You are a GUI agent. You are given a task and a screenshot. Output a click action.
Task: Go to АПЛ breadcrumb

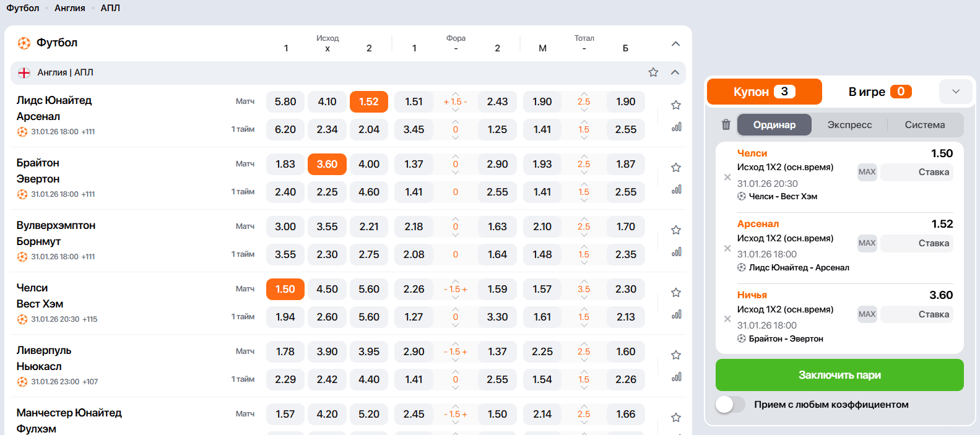click(x=110, y=8)
